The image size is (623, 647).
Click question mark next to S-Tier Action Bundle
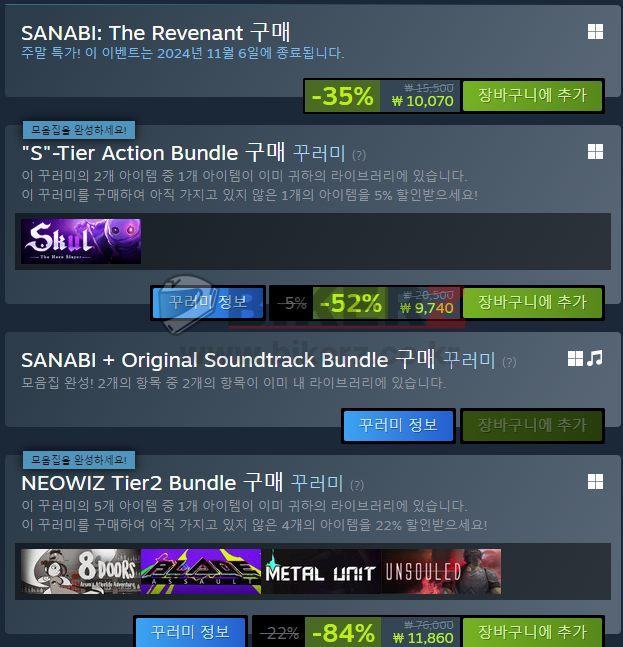point(359,155)
